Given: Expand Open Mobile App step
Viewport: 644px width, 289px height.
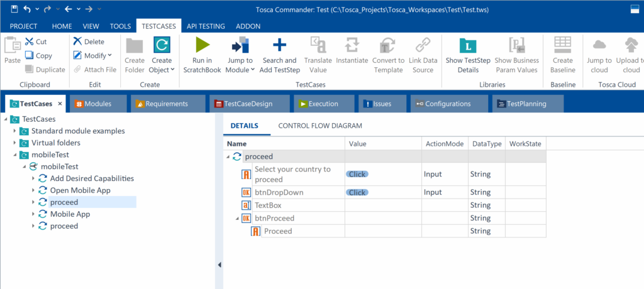Looking at the screenshot, I should click(34, 190).
